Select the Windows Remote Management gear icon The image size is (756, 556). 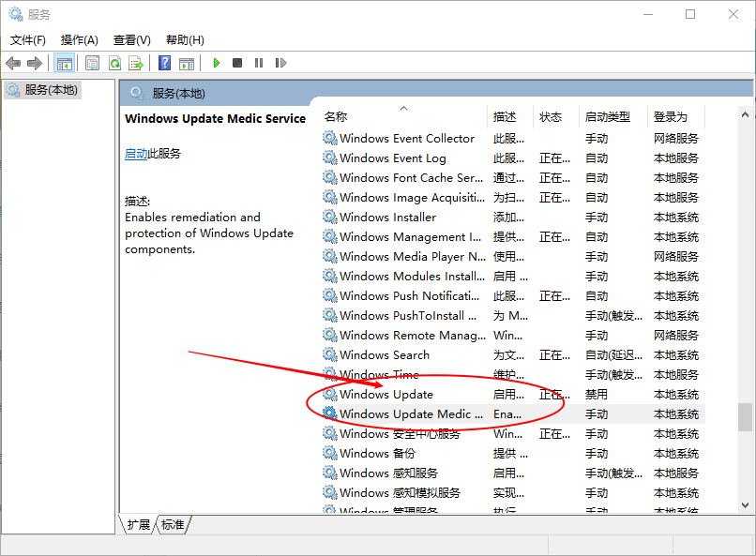[x=330, y=336]
